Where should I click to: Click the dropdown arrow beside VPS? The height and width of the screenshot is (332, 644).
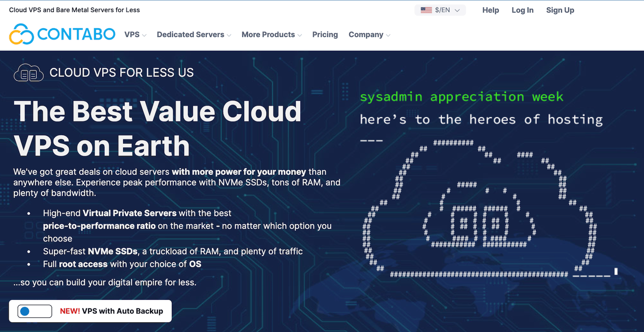point(144,35)
